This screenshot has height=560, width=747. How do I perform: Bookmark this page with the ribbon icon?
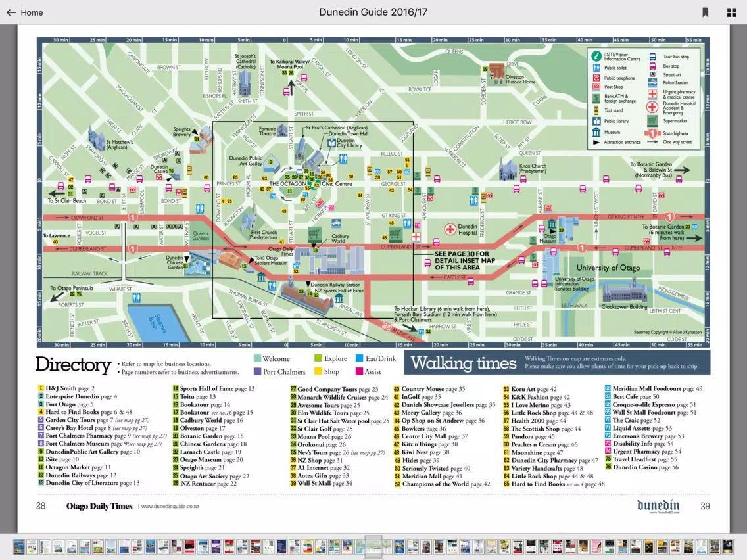tap(706, 13)
